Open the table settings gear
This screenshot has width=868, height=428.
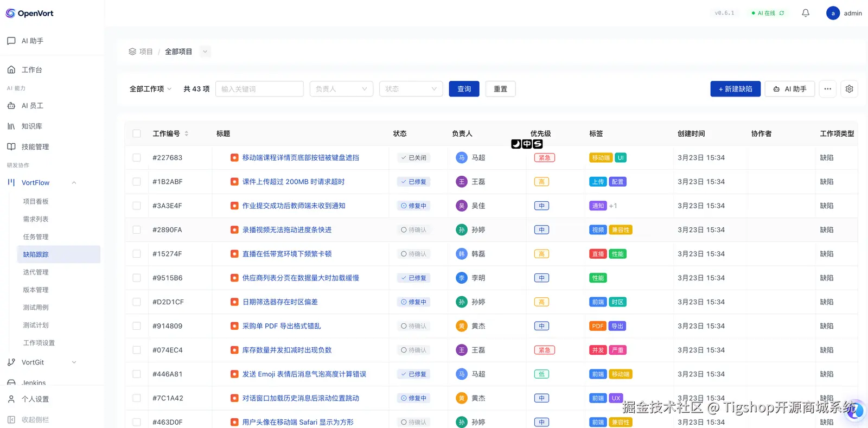(850, 89)
